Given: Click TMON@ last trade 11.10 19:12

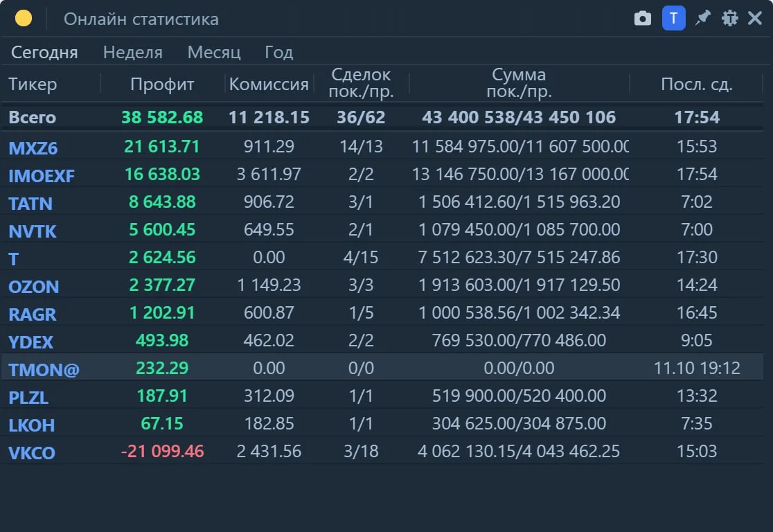Looking at the screenshot, I should click(x=697, y=368).
